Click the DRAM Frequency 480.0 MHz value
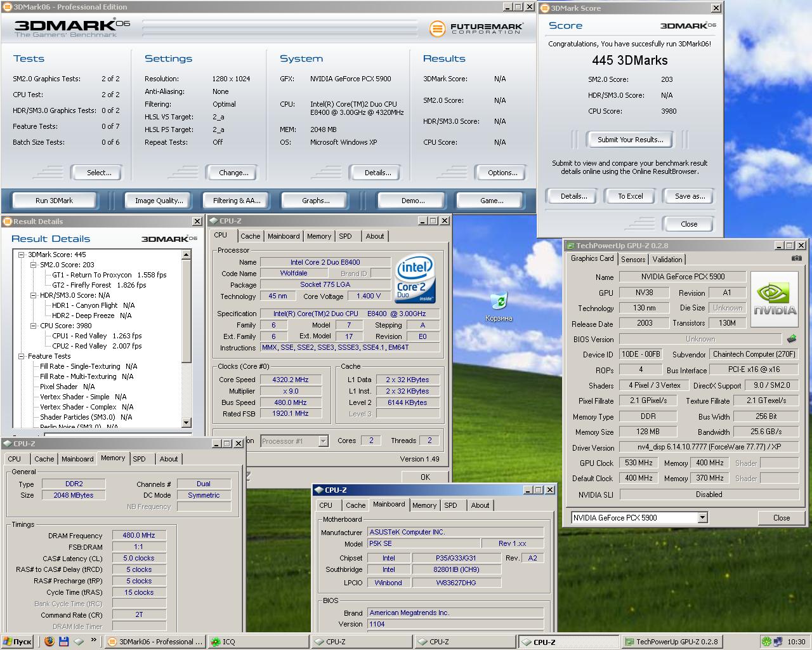 [x=139, y=536]
